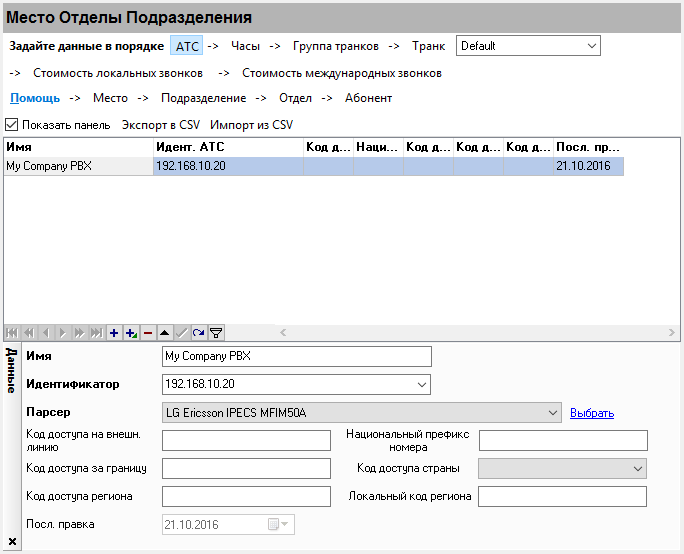Post changes with the checkmark icon
The image size is (684, 554).
click(182, 333)
